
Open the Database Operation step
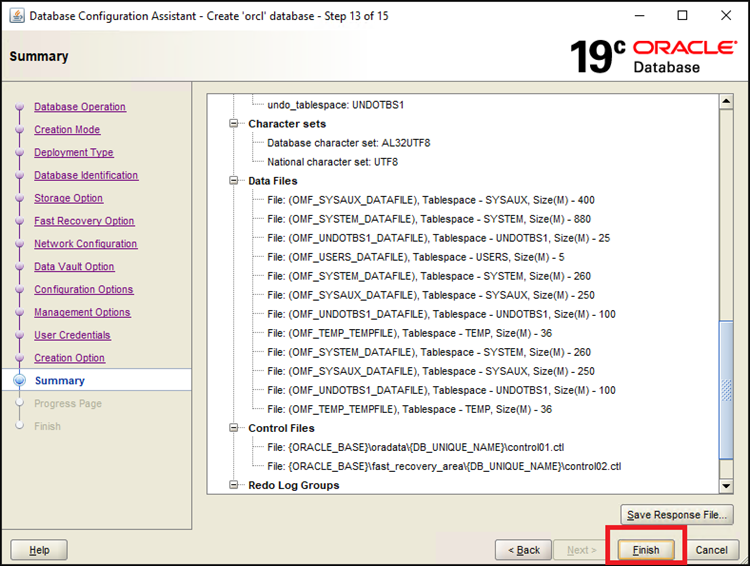[80, 107]
